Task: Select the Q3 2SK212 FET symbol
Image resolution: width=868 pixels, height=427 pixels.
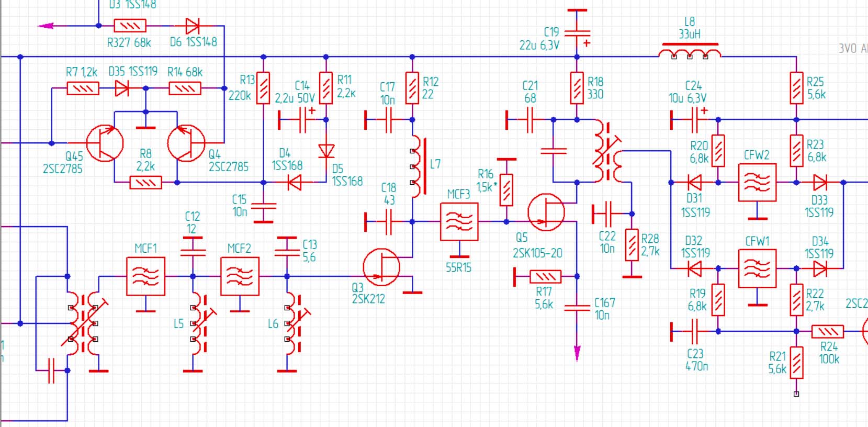Action: pyautogui.click(x=381, y=267)
